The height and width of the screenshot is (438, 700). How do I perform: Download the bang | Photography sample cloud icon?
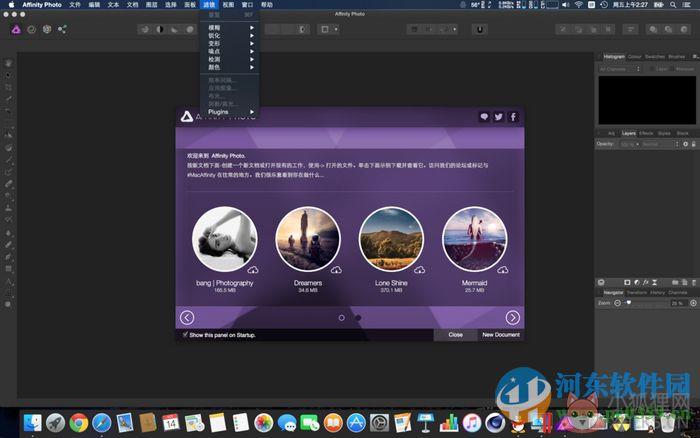point(253,270)
